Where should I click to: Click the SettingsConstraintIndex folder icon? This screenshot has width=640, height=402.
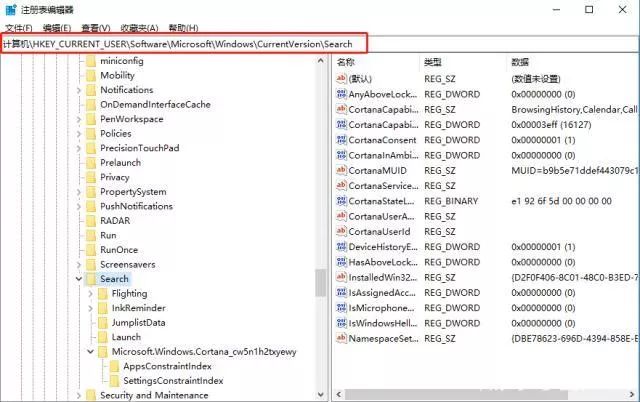(x=114, y=380)
